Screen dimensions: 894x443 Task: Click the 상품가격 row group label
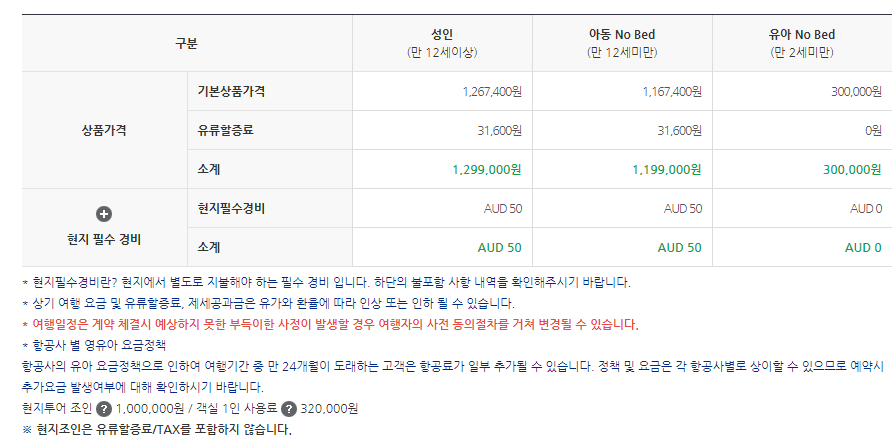[x=104, y=130]
